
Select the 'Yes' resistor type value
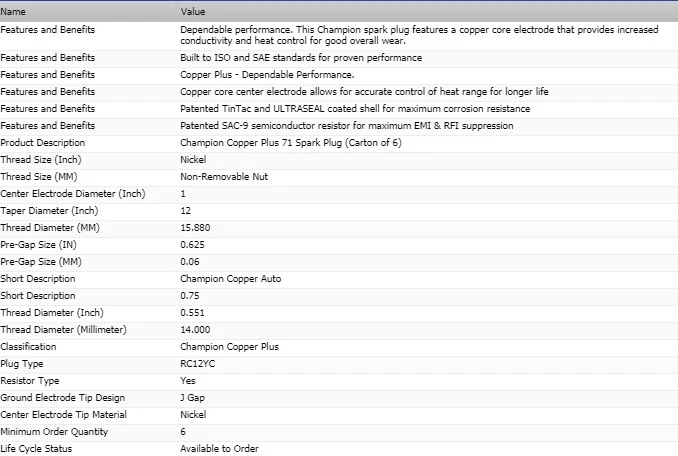(188, 381)
